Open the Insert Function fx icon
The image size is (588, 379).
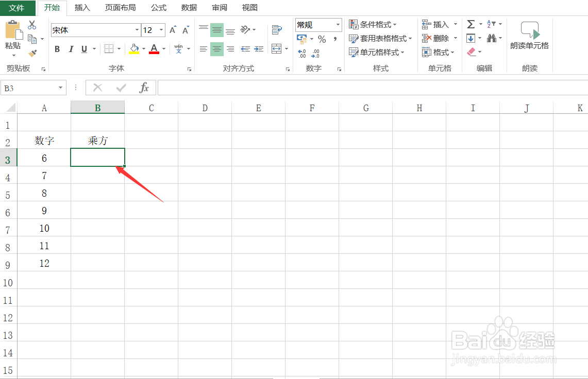click(143, 87)
